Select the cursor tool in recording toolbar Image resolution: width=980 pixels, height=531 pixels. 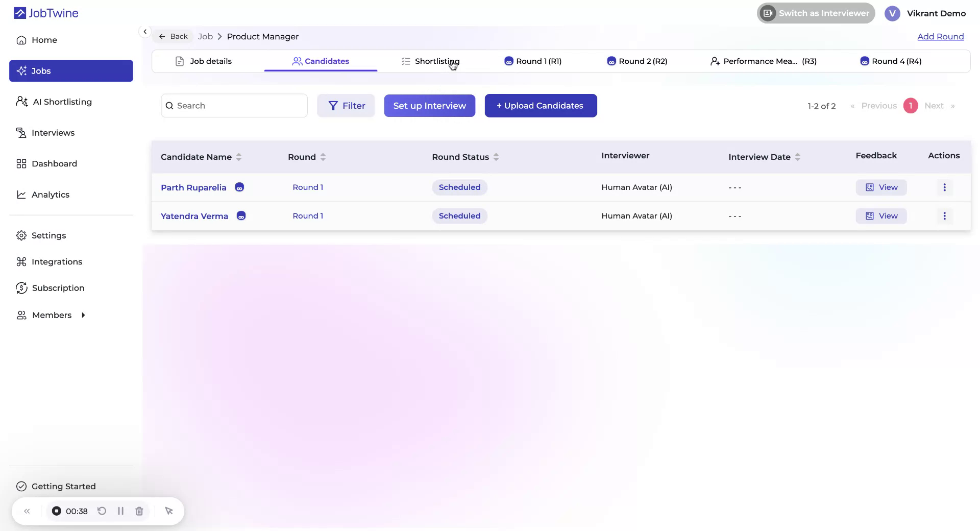click(168, 511)
